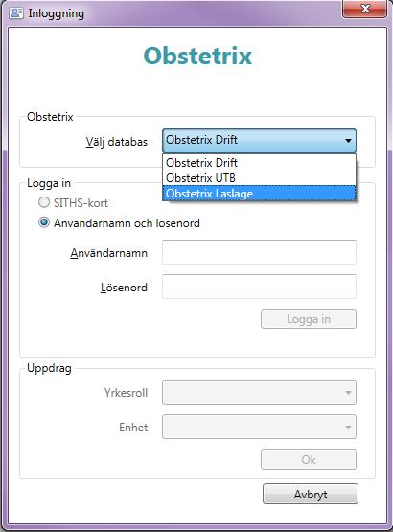The image size is (393, 532).
Task: Focus the Lösenord password field
Action: (x=260, y=287)
